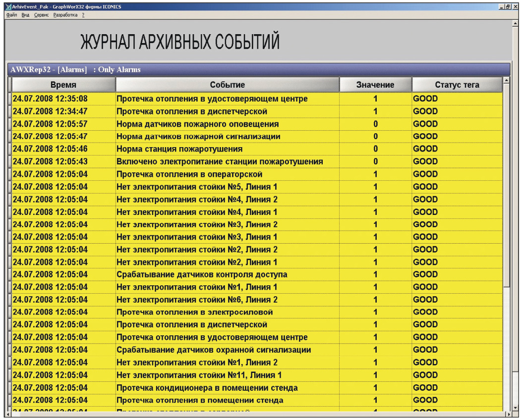Select 'Нет электропитания стойки №3, Линия 2'
This screenshot has height=420, width=522.
(x=197, y=224)
